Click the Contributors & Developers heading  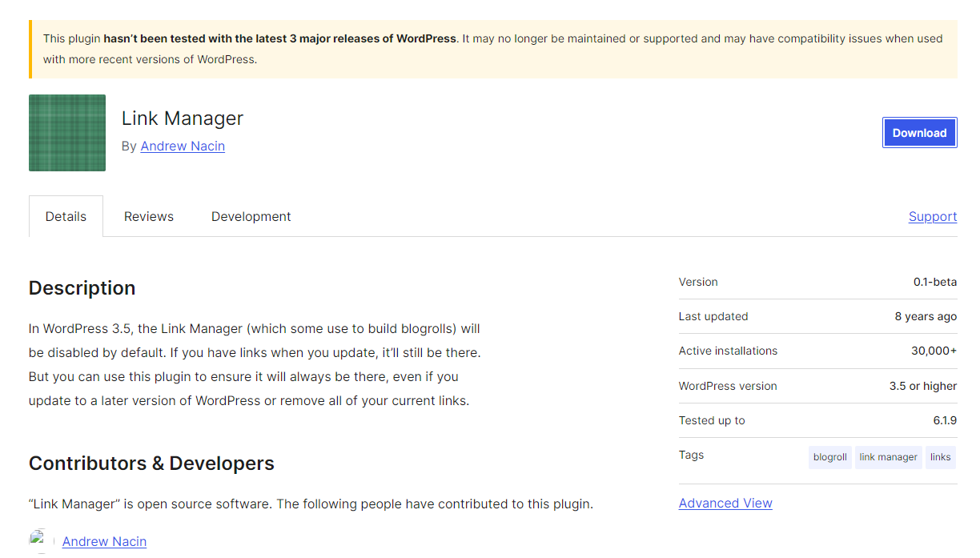point(151,464)
